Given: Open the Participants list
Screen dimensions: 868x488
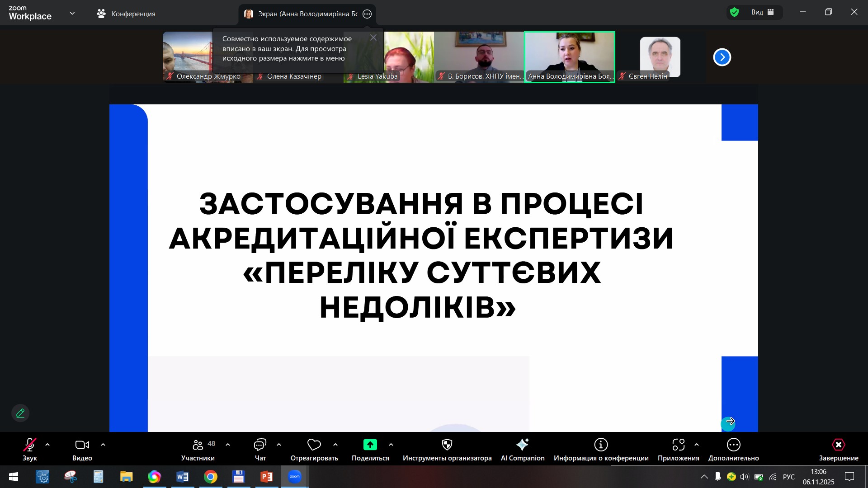Looking at the screenshot, I should coord(198,445).
